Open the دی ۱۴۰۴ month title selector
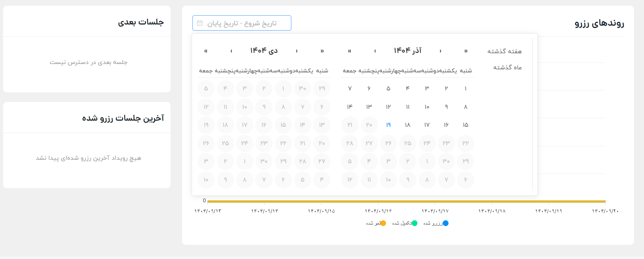 pyautogui.click(x=264, y=51)
